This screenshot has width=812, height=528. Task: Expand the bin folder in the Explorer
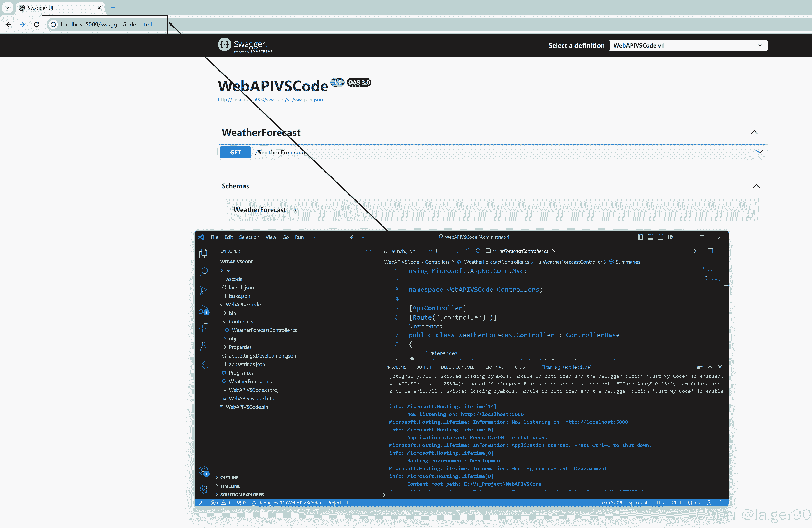(232, 313)
